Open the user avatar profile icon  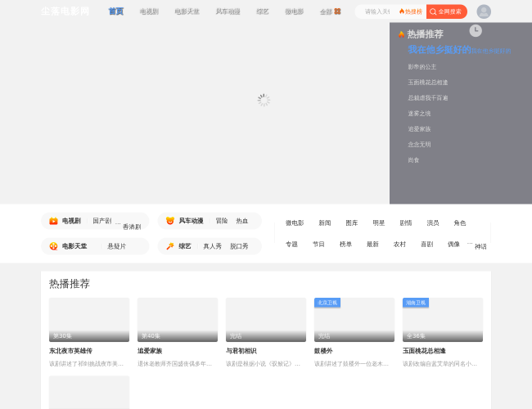[x=484, y=11]
